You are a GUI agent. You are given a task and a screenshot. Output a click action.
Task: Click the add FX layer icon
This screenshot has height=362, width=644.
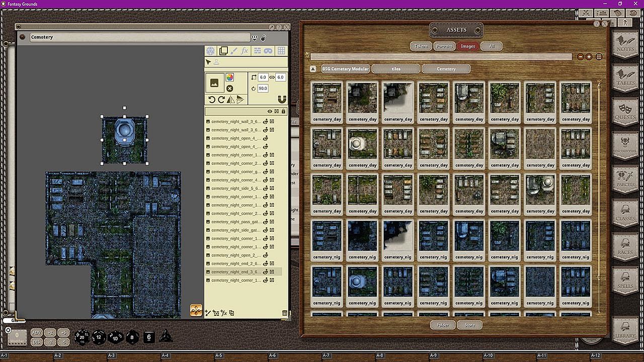(224, 313)
